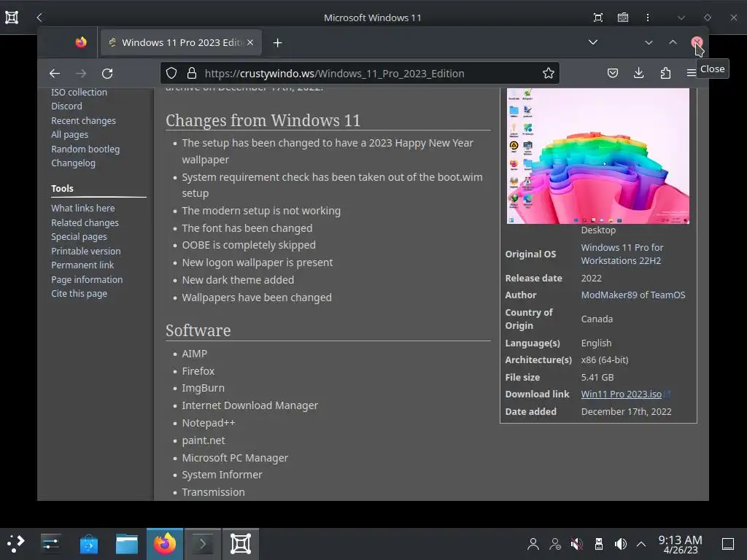
Task: Open the clock showing 9:13 AM
Action: (680, 544)
